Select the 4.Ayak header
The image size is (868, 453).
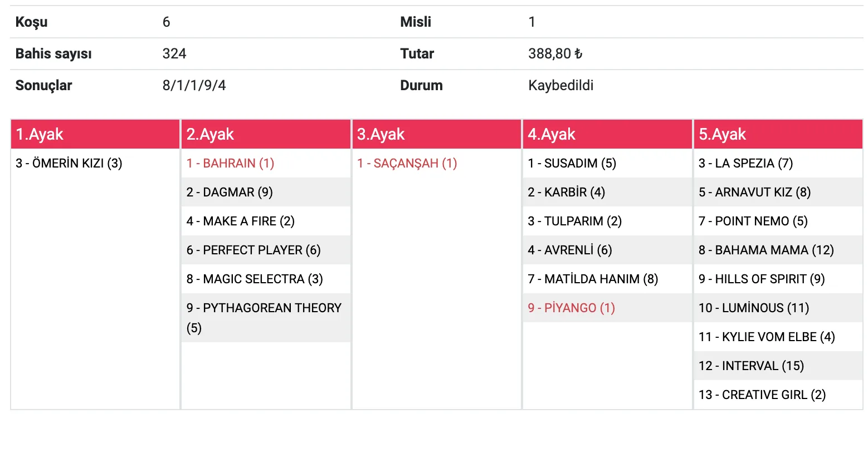point(552,134)
